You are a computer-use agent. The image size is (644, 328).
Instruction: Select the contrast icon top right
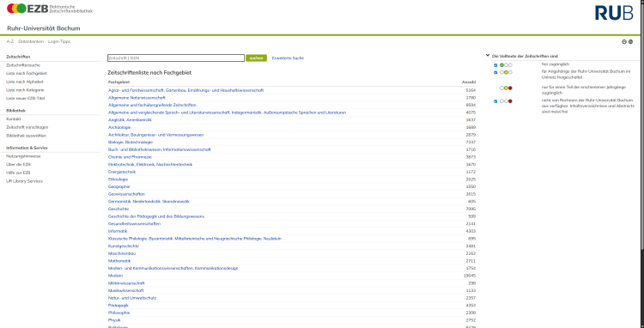point(624,41)
